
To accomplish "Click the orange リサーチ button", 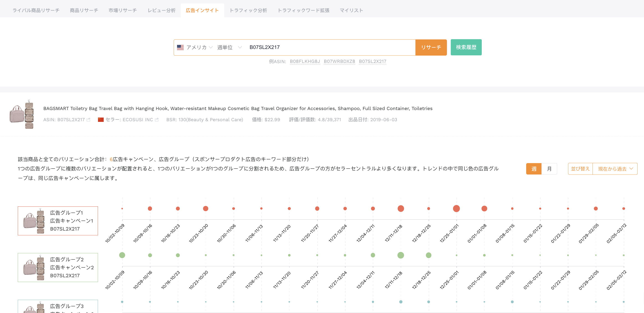I will pos(431,47).
